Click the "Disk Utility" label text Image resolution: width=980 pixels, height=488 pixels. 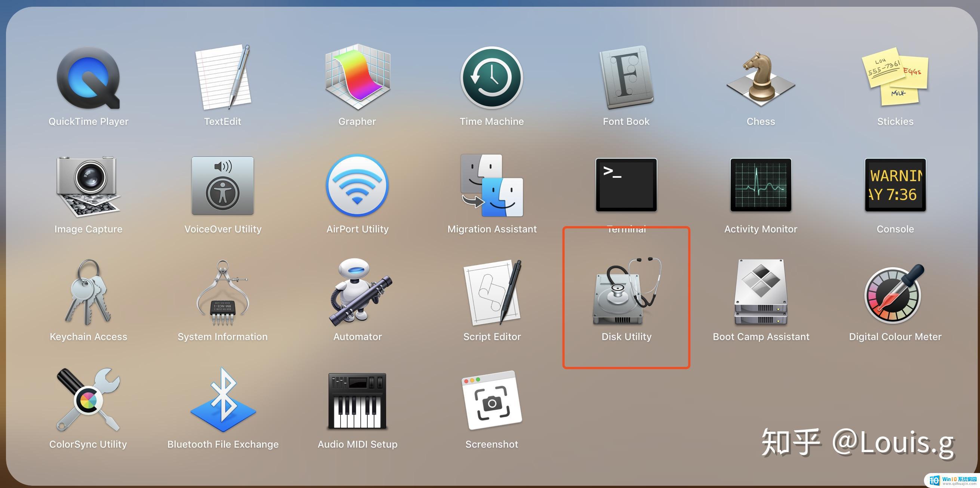(626, 337)
